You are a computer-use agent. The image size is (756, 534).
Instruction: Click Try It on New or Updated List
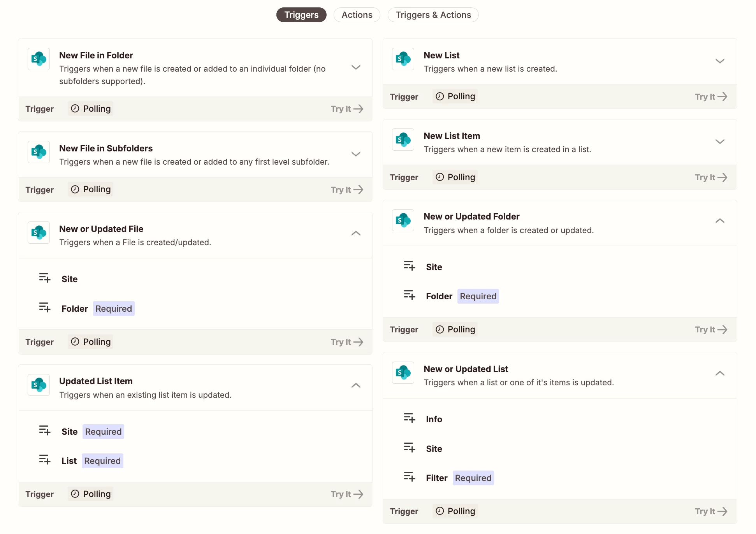(711, 511)
